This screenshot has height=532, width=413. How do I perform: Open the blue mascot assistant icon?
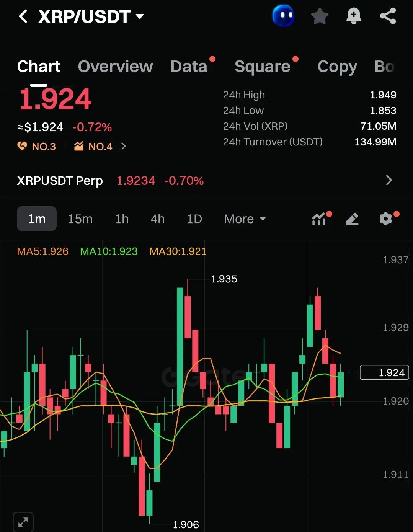click(283, 16)
